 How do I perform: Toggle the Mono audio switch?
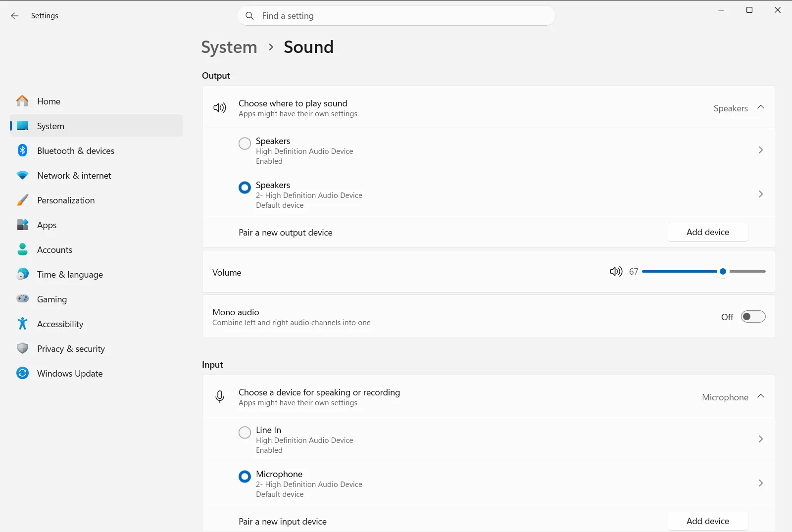point(753,317)
